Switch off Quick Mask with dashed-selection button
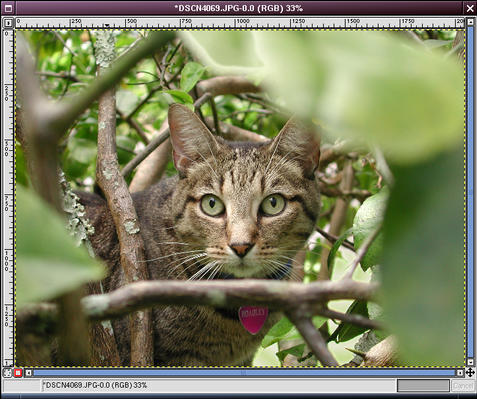 (x=7, y=373)
